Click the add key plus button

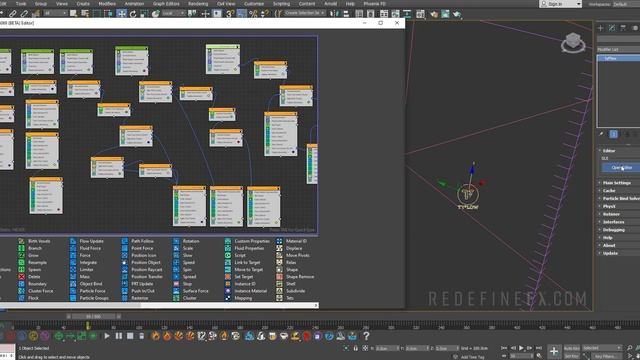coord(553,351)
